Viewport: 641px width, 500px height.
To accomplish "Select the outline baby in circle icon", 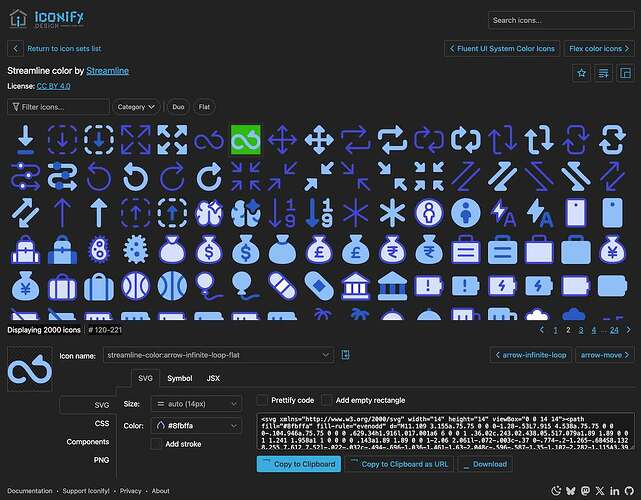I will click(429, 213).
